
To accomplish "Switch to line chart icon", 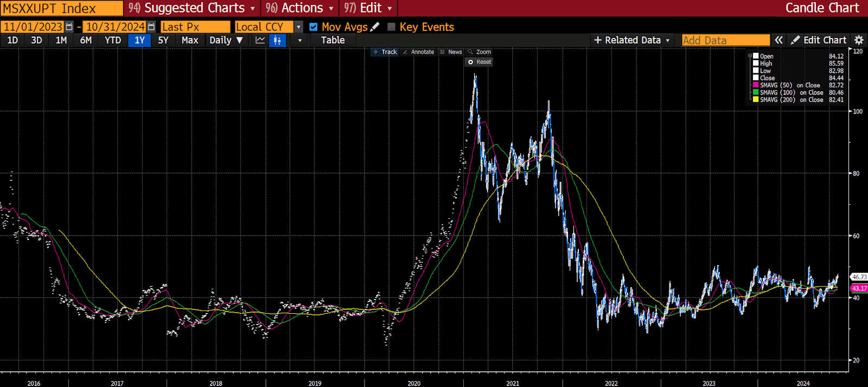I will point(260,40).
